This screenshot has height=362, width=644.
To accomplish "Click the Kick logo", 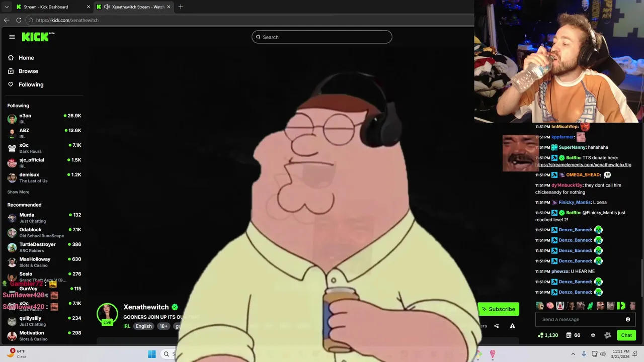I will 38,37.
